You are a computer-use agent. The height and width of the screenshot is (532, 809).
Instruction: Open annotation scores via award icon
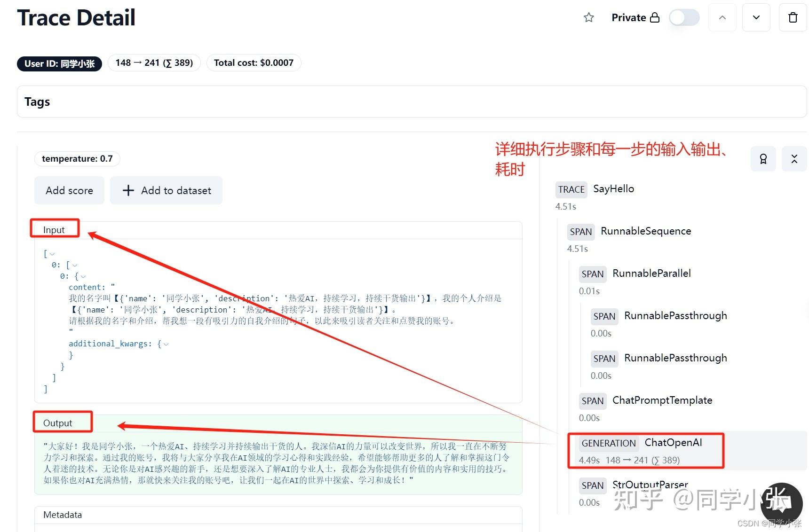tap(763, 159)
